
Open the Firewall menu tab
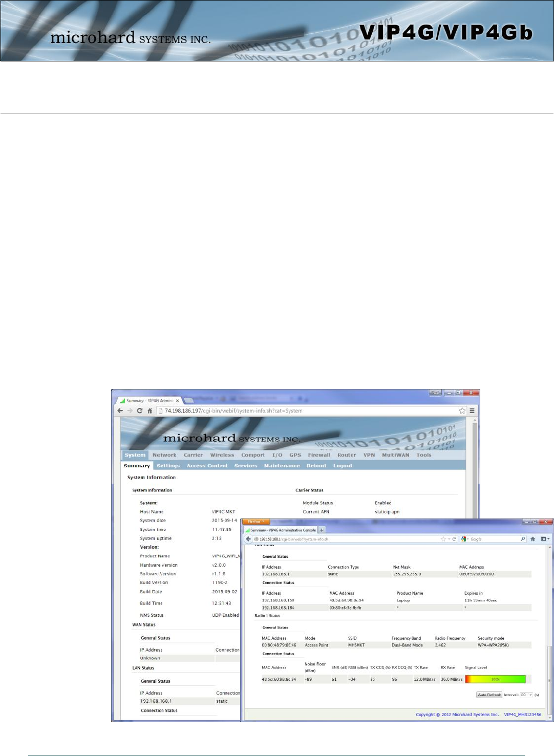coord(319,455)
